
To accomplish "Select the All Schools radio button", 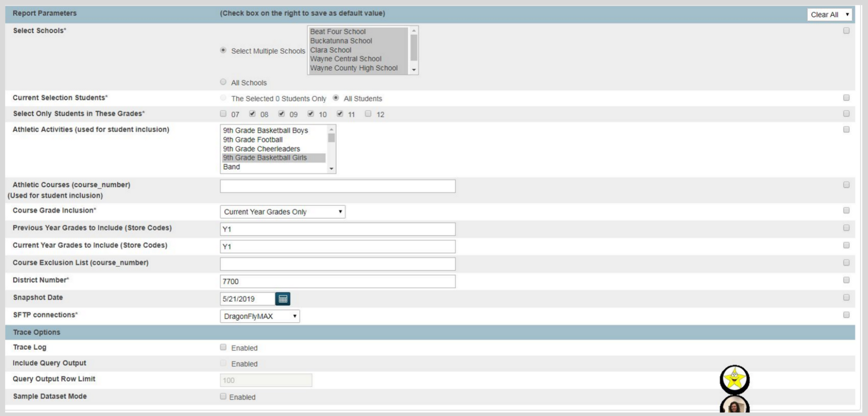I will point(223,82).
